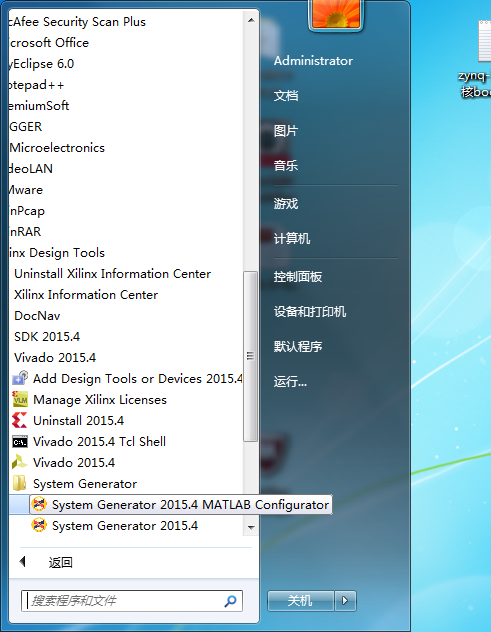Open 设备和打印机 from the right pane
This screenshot has height=632, width=491.
click(310, 312)
